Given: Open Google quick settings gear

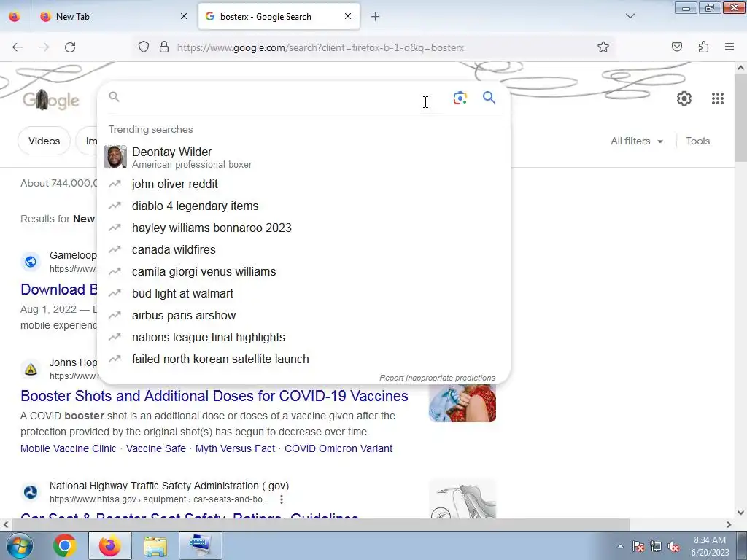Looking at the screenshot, I should [x=684, y=98].
